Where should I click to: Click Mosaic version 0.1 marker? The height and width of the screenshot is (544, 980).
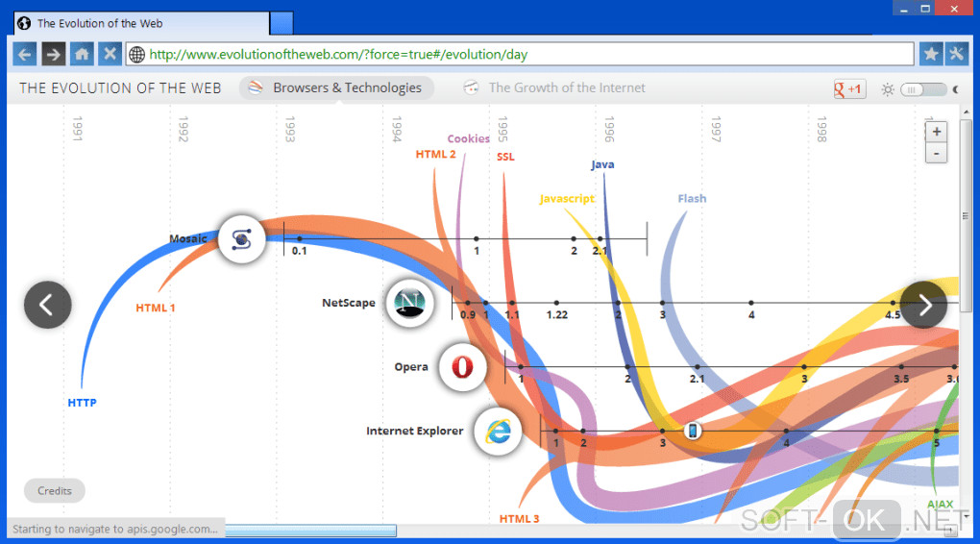300,239
